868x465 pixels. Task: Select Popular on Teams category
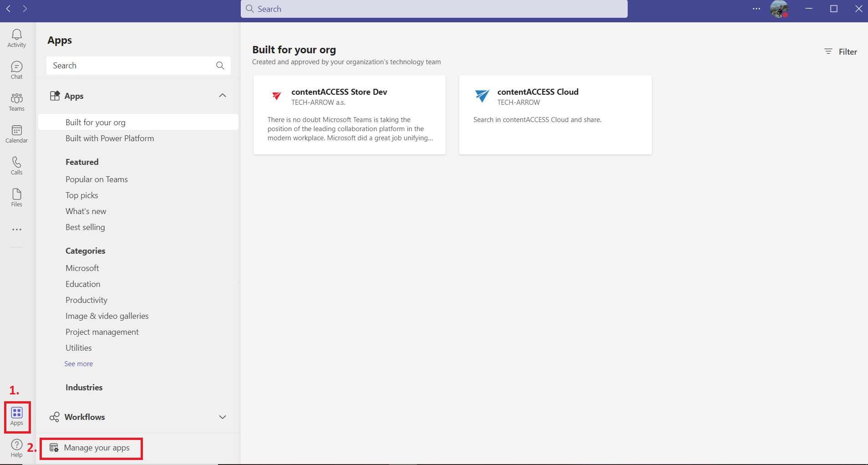(96, 179)
